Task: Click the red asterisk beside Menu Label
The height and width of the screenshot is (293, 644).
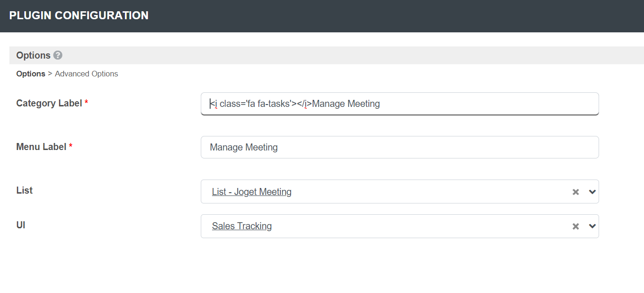Action: click(x=71, y=147)
